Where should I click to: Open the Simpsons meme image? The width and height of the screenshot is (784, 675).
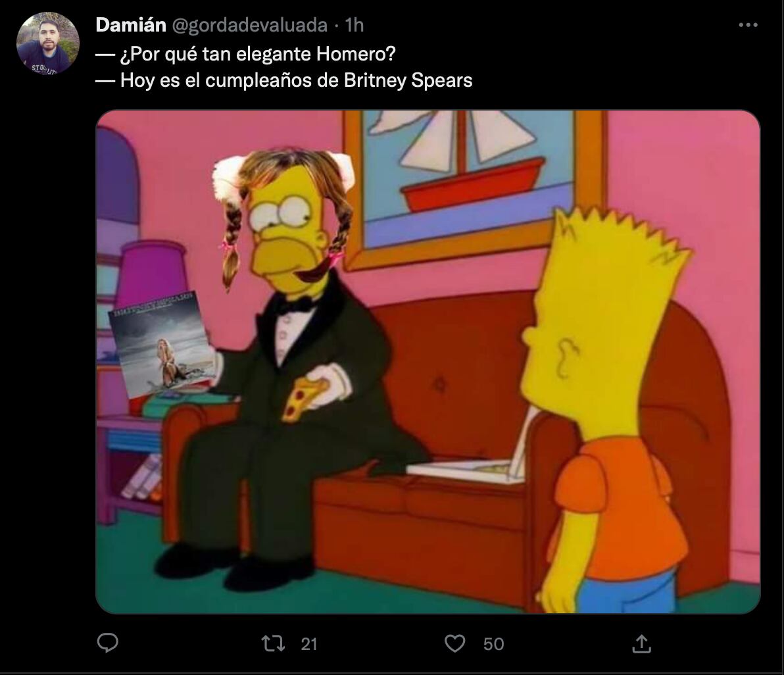(428, 362)
